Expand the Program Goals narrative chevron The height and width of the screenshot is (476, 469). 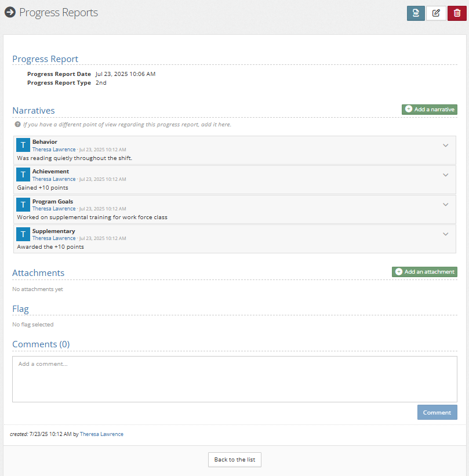tap(445, 204)
